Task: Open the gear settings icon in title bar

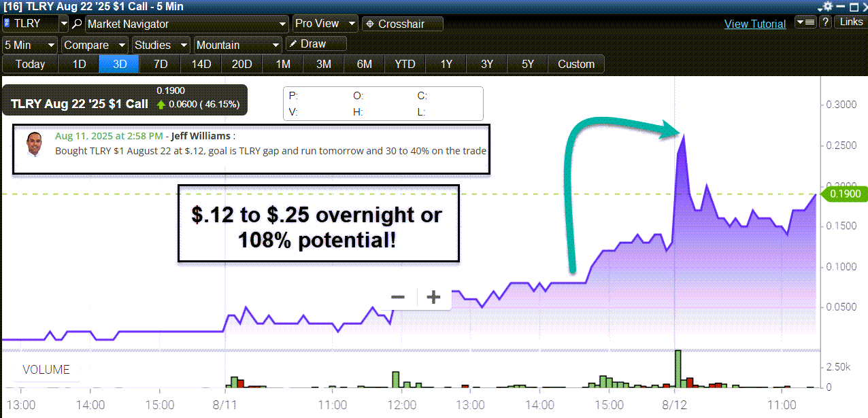Action: [827, 6]
